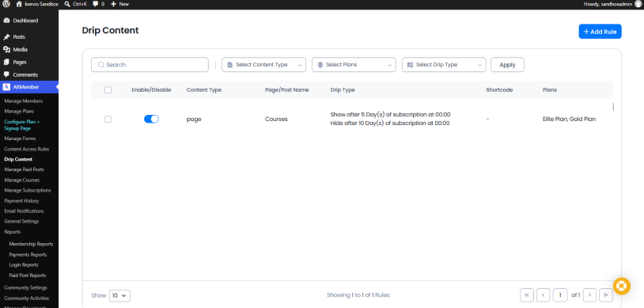Open Login Reports submenu item
Viewport: 644px width, 308px height.
click(24, 265)
